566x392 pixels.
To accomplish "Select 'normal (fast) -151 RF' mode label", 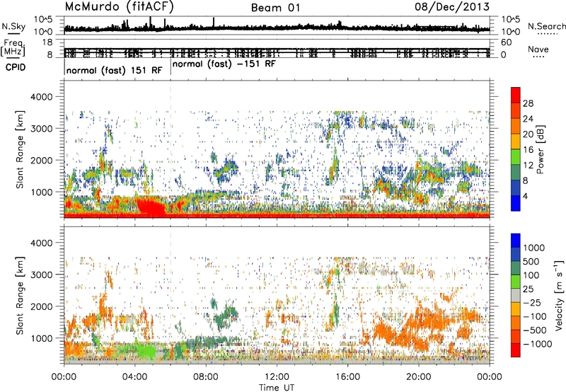I will pyautogui.click(x=224, y=64).
